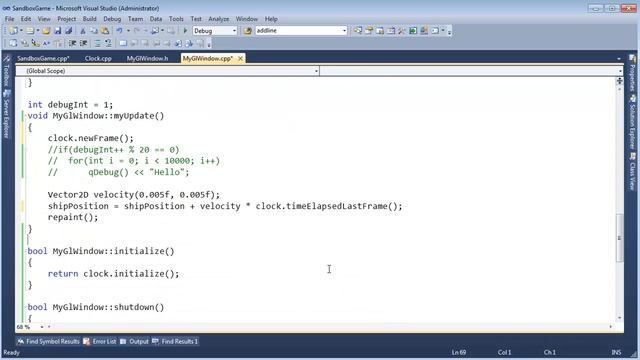Toggle a bookmark on current line
Viewport: 640px width, 360px height.
pos(123,43)
